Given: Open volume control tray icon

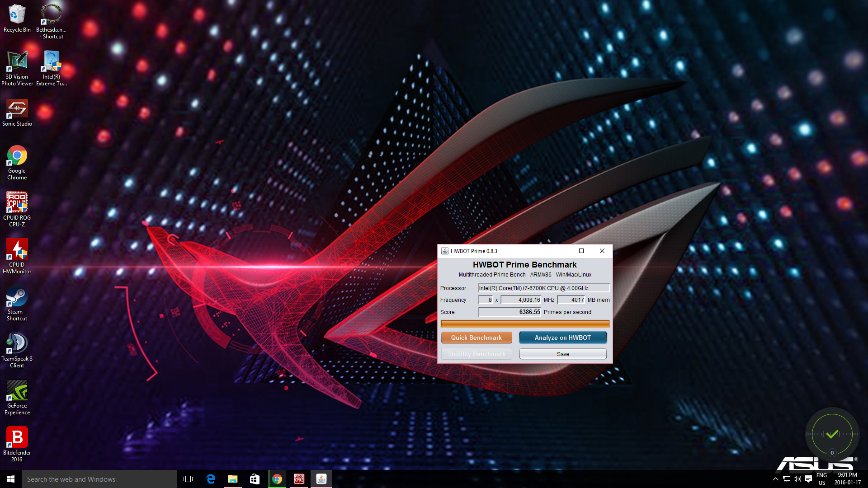Looking at the screenshot, I should [797, 479].
